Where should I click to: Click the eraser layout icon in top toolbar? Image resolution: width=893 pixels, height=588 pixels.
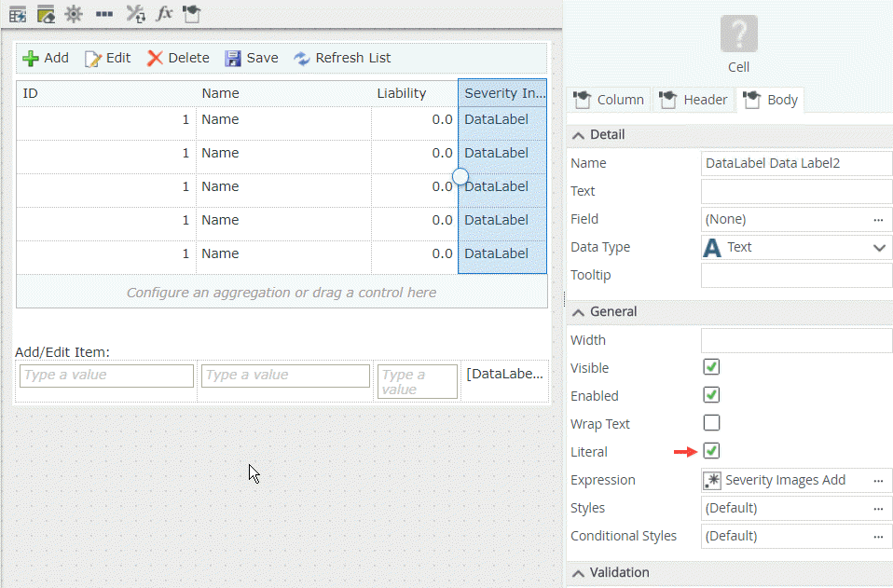pyautogui.click(x=45, y=14)
